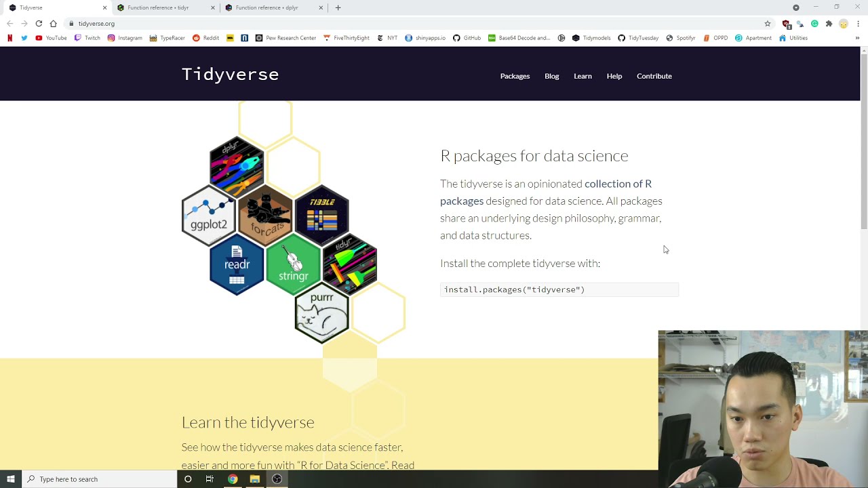Open OBS Studio from the taskbar
The image size is (868, 488).
pos(277,479)
